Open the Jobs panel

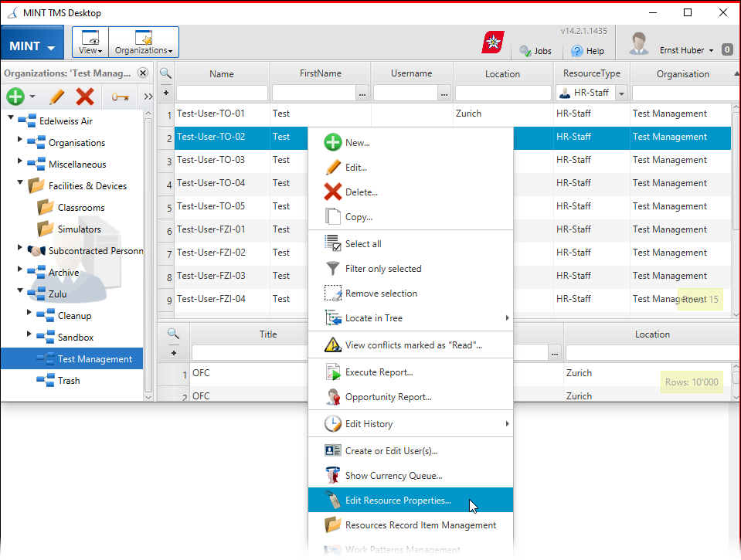[535, 50]
